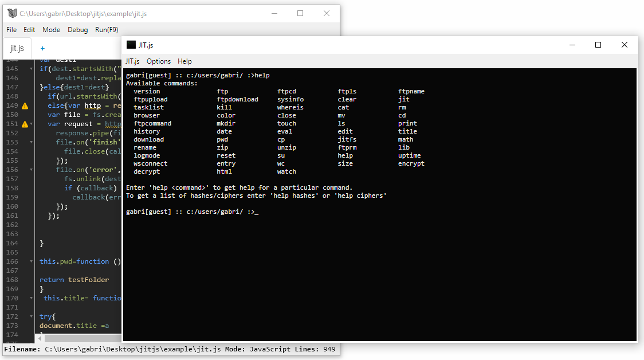Select the jit.js editor tab
Viewport: 644px width, 360px height.
tap(17, 49)
